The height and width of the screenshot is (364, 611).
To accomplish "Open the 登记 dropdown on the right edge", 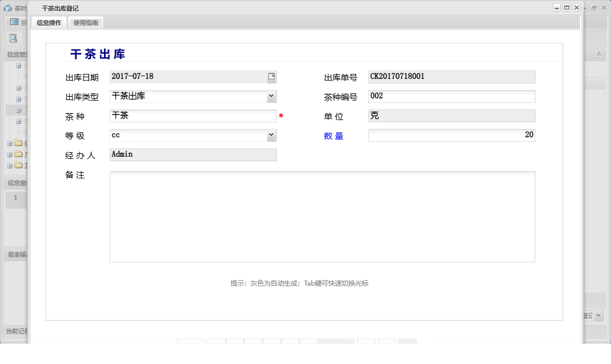I will pos(597,315).
